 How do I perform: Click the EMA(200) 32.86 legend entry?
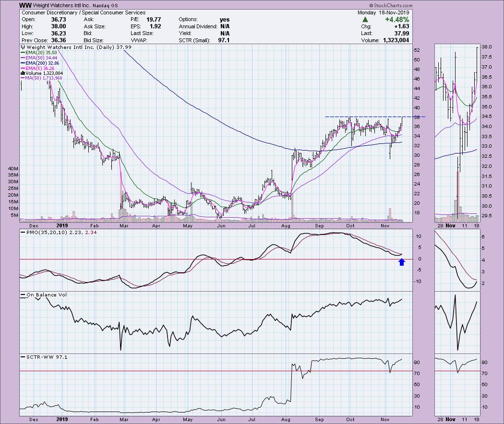coord(40,63)
